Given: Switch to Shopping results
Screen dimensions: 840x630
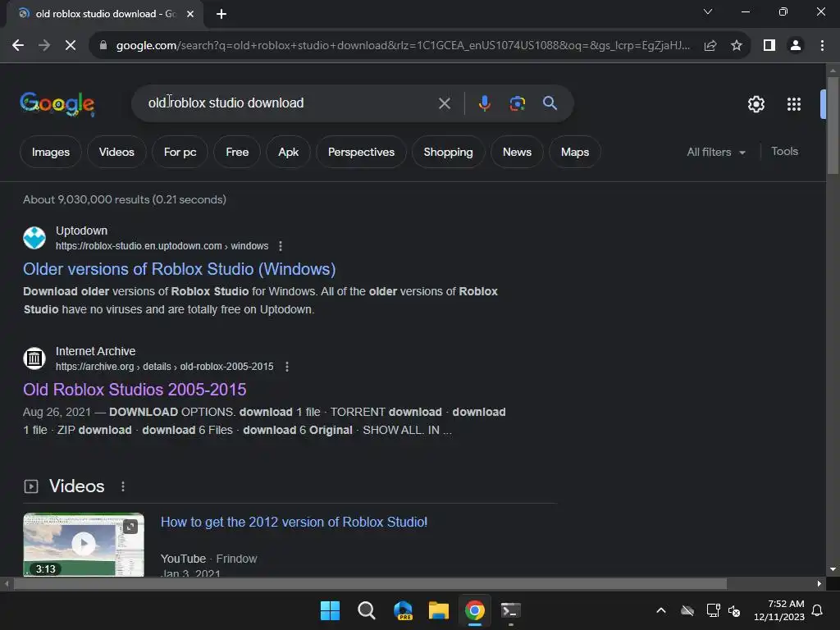Looking at the screenshot, I should tap(449, 152).
